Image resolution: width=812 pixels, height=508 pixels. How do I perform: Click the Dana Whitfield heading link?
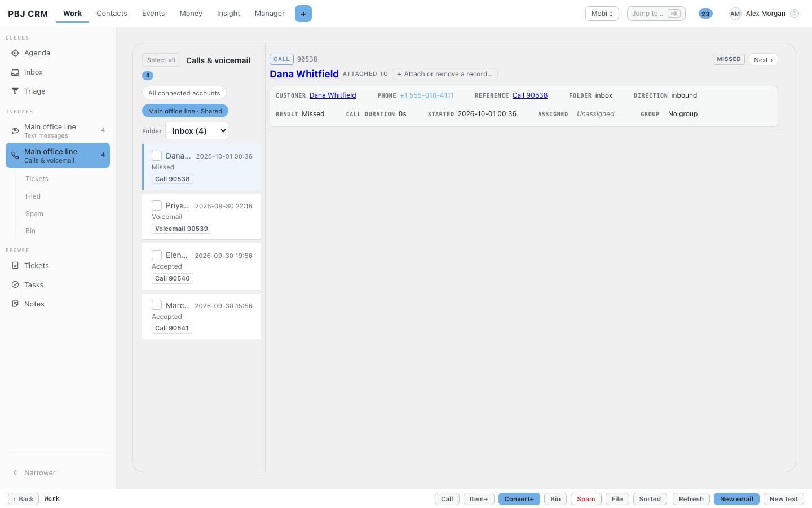point(304,74)
